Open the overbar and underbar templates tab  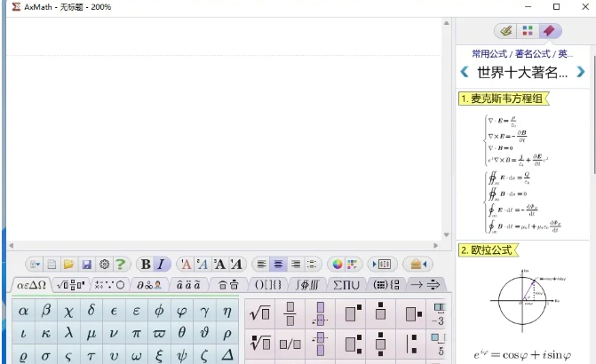228,285
